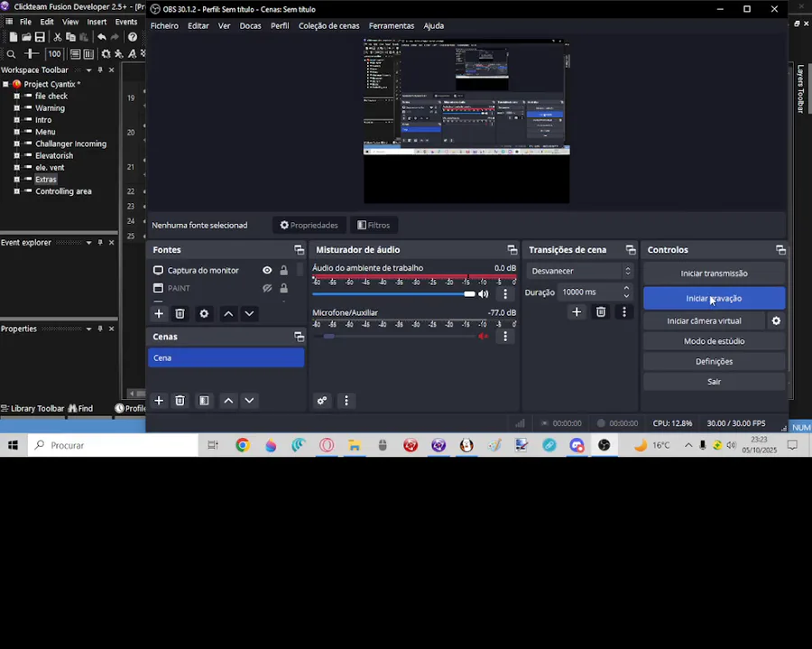Click Iniciar transmissão button
The height and width of the screenshot is (649, 812).
pyautogui.click(x=715, y=274)
